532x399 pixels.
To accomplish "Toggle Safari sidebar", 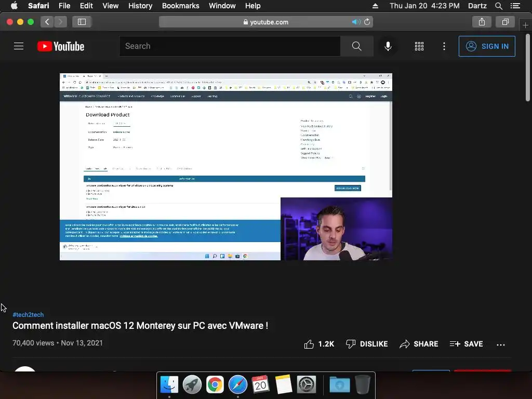I will [x=82, y=22].
